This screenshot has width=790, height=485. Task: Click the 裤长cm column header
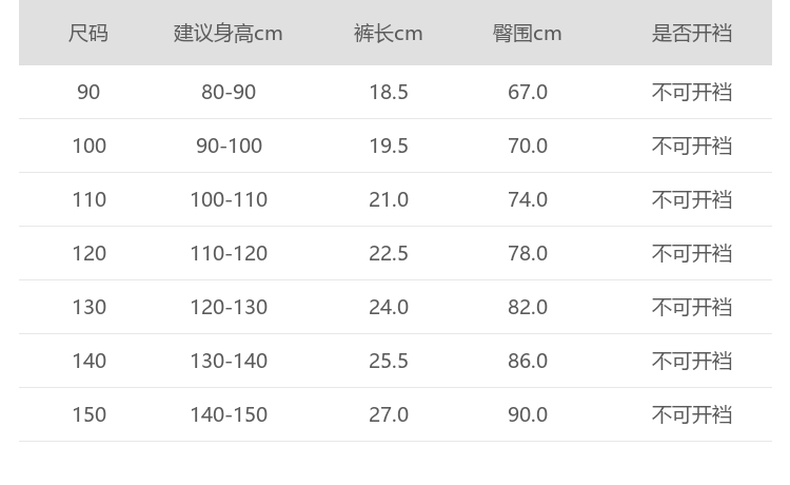388,33
